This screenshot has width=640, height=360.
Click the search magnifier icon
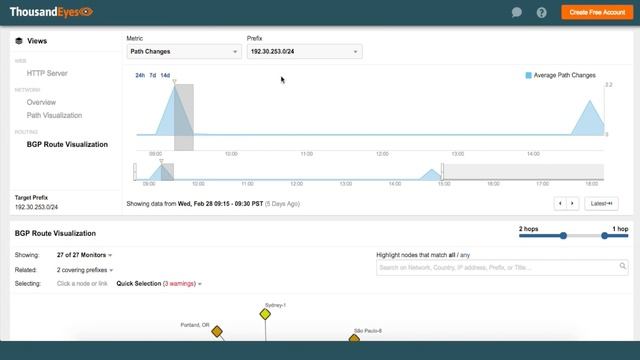pyautogui.click(x=622, y=266)
